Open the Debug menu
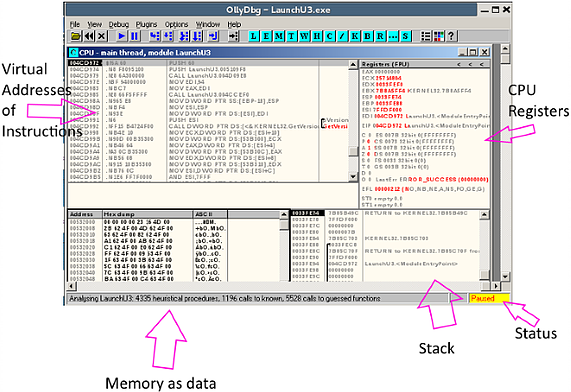This screenshot has height=392, width=571. point(119,24)
